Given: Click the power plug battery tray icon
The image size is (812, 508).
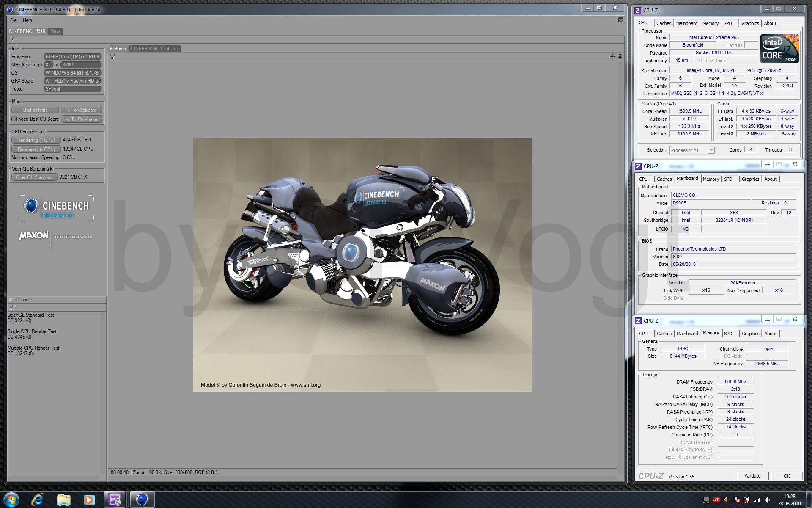Looking at the screenshot, I should (747, 500).
